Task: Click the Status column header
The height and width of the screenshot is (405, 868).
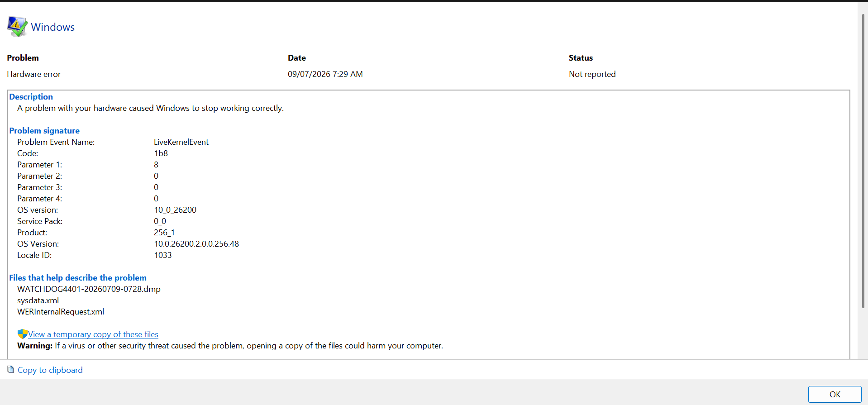Action: coord(581,58)
